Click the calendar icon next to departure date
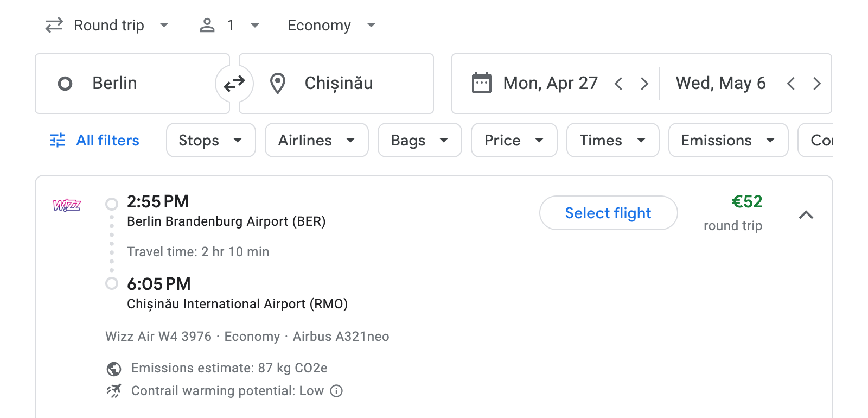 tap(482, 83)
